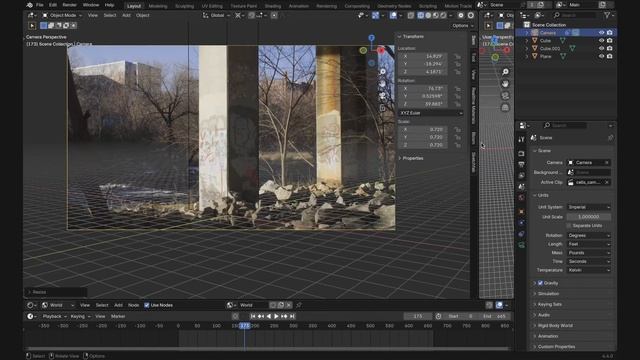Viewport: 640px width, 360px height.
Task: Open the Object Mode dropdown
Action: [x=62, y=15]
